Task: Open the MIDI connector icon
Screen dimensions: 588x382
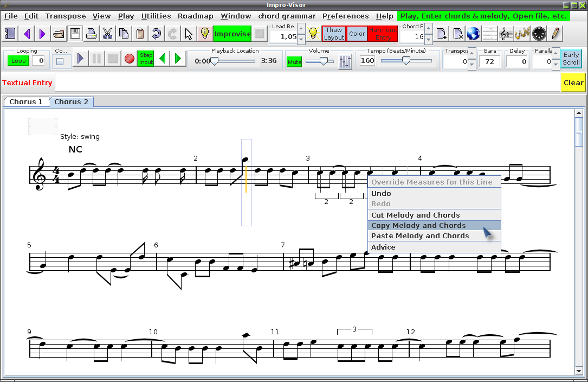Action: point(539,34)
